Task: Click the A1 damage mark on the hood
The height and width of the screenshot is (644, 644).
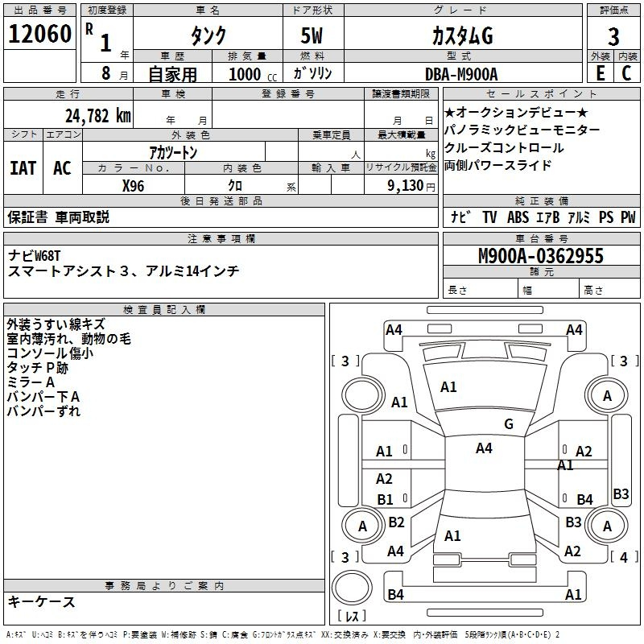Action: (448, 387)
